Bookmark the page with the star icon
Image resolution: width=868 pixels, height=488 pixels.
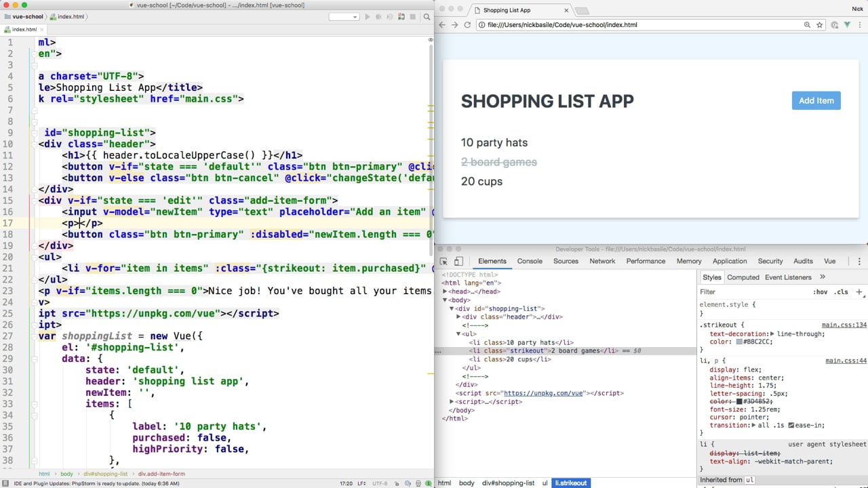point(820,24)
